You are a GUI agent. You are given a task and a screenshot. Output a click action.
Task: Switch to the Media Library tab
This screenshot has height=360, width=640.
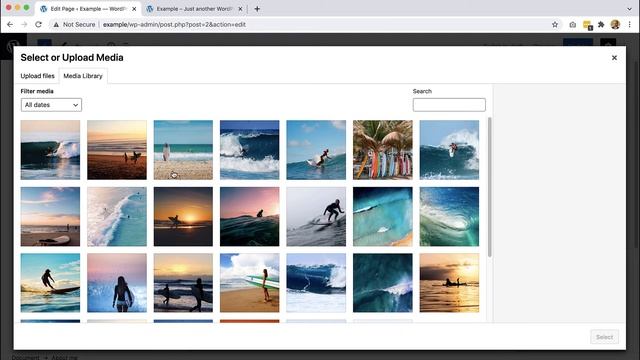pyautogui.click(x=83, y=76)
